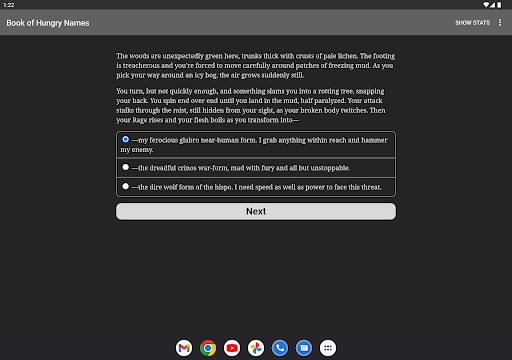Tap the hispo option description text

tap(257, 187)
